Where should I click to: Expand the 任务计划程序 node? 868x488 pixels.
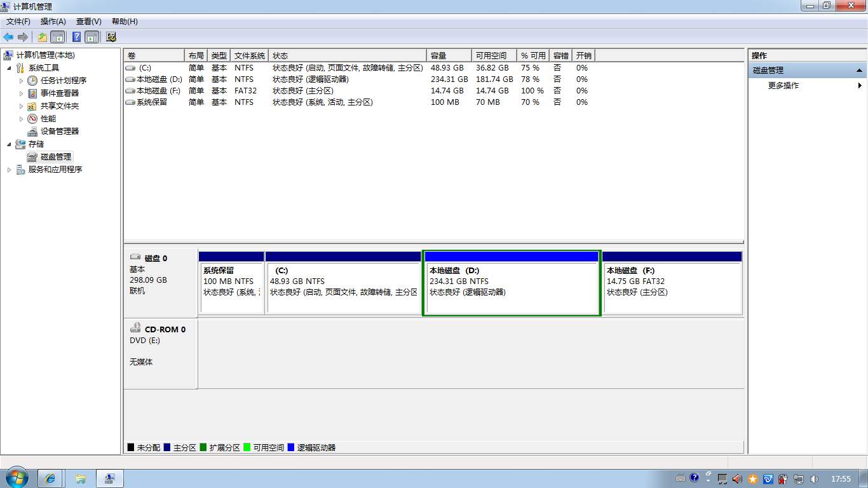pyautogui.click(x=21, y=81)
